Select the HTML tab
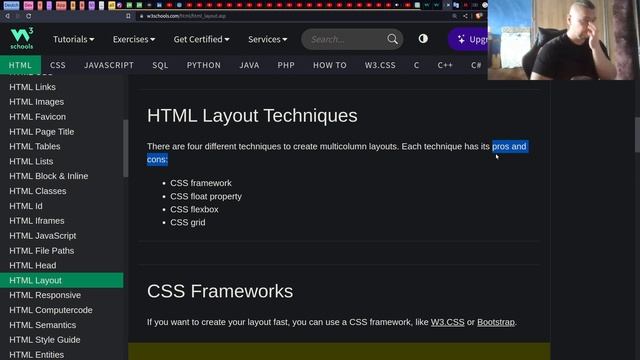This screenshot has height=360, width=640. [x=20, y=65]
